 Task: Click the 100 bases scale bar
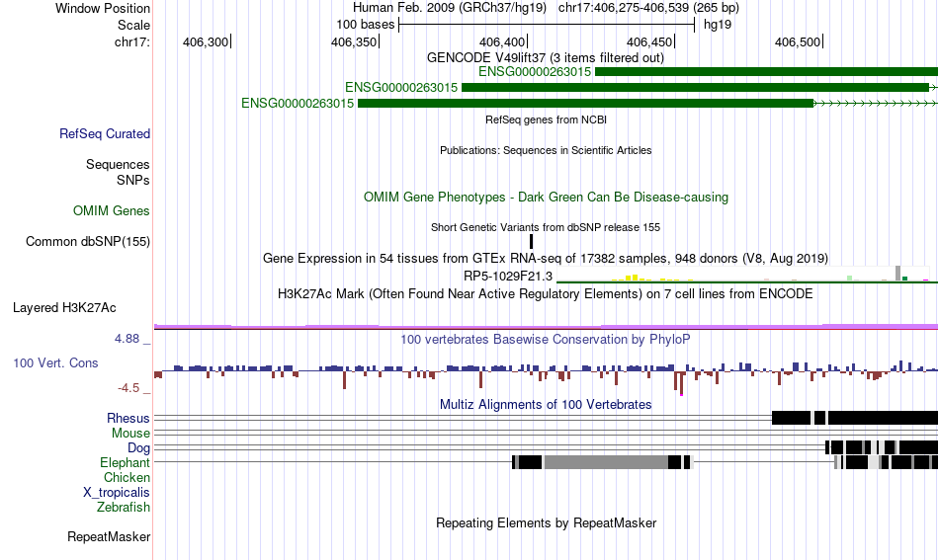point(547,25)
